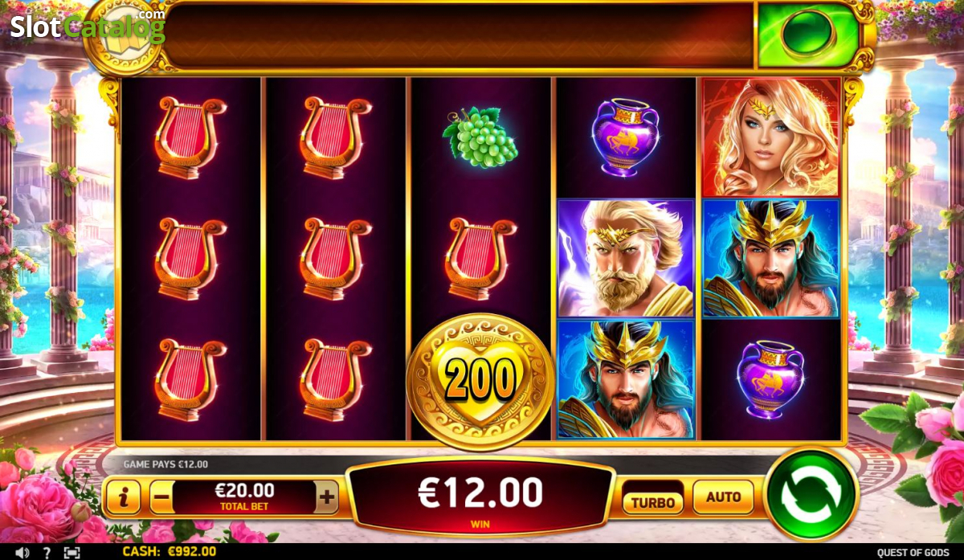This screenshot has width=964, height=560.
Task: Increase total bet with plus button
Action: pos(326,498)
